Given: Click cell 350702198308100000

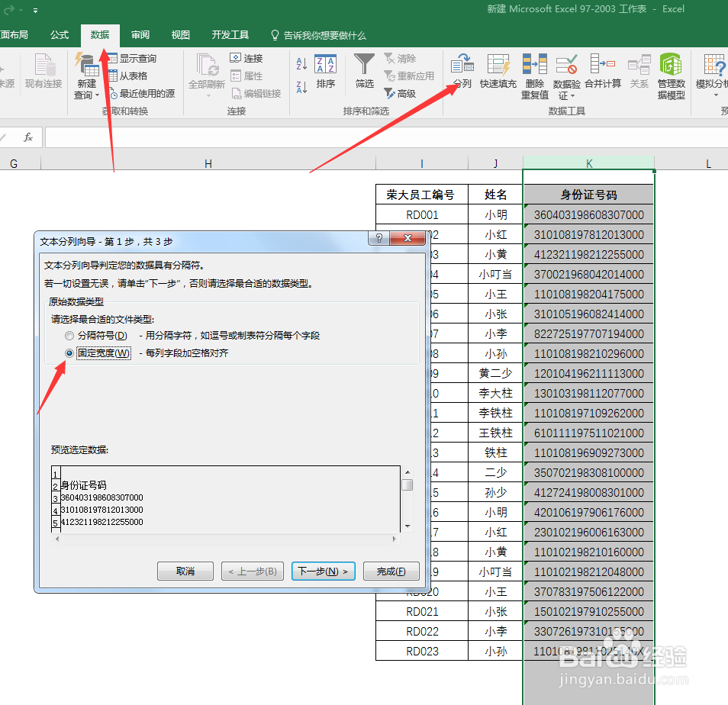Looking at the screenshot, I should tap(588, 472).
